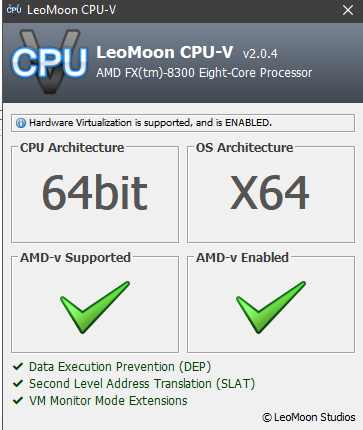Image resolution: width=363 pixels, height=430 pixels.
Task: Click the AMD FX(tm)-8300 processor name
Action: click(204, 73)
